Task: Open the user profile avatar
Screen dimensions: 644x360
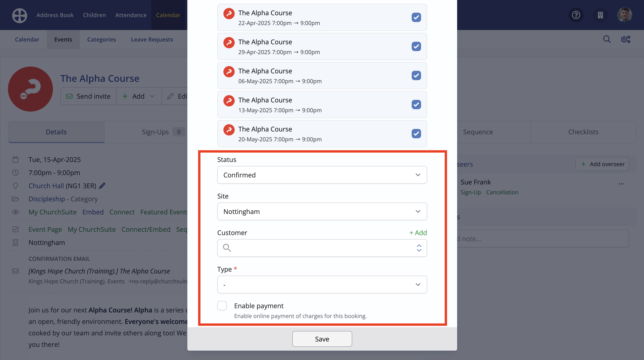Action: [x=625, y=15]
